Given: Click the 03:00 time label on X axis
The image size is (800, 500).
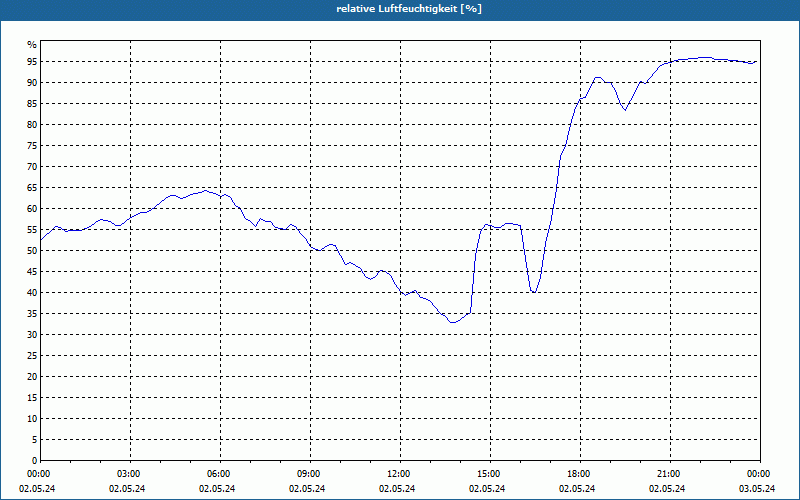Looking at the screenshot, I should click(x=131, y=474).
